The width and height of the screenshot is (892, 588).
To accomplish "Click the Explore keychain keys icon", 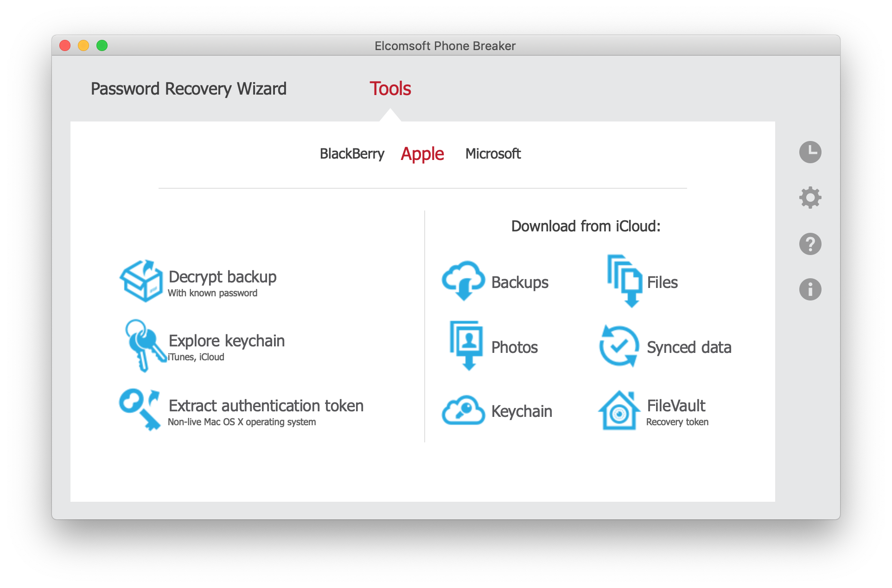I will click(144, 345).
